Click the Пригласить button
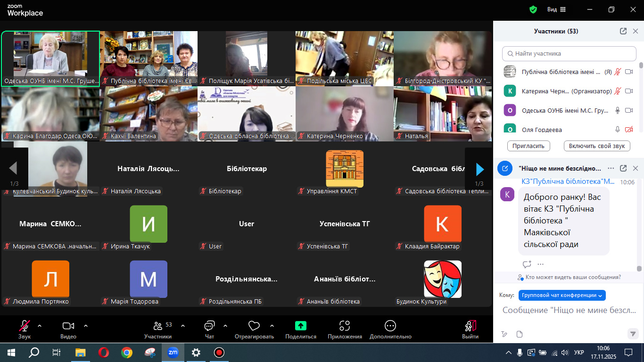The width and height of the screenshot is (644, 362). tap(528, 146)
